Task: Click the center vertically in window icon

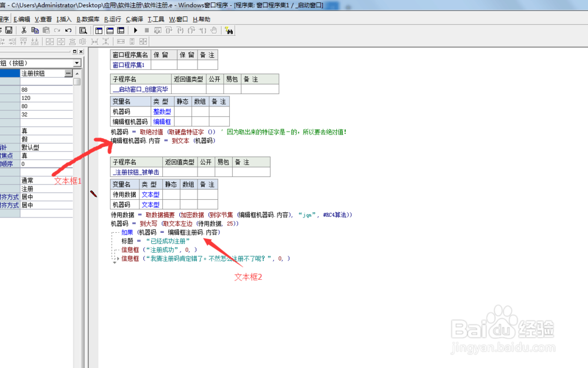Action: click(x=61, y=42)
